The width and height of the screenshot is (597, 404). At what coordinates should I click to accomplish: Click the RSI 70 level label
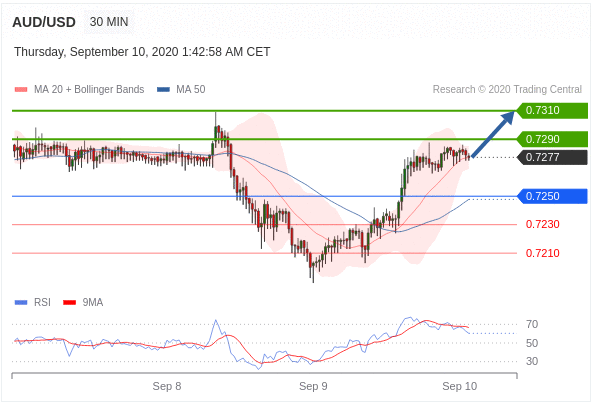point(532,325)
